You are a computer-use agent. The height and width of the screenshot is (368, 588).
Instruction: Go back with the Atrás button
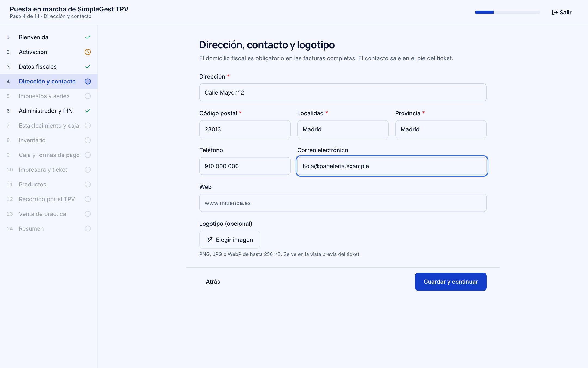(213, 282)
